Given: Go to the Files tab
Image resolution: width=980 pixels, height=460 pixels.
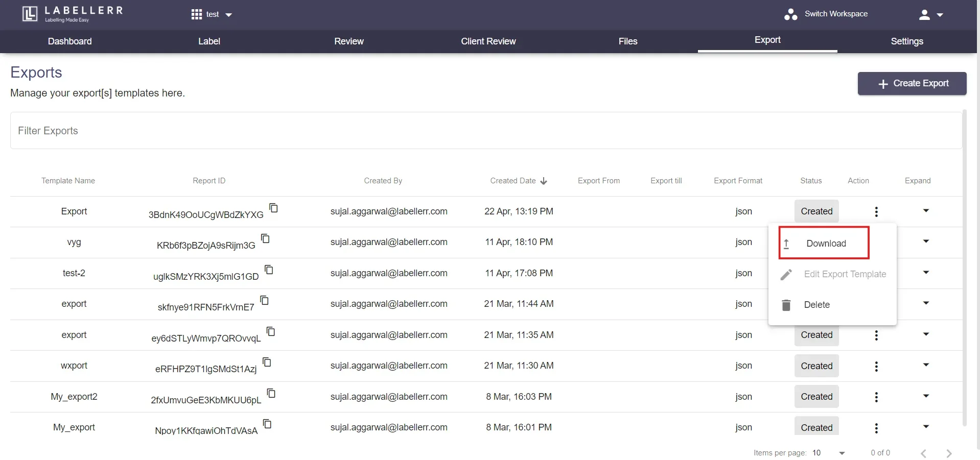Looking at the screenshot, I should pos(628,41).
